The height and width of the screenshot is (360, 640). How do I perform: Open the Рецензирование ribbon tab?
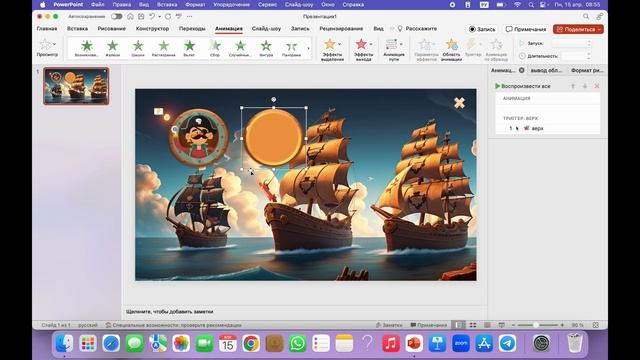click(x=341, y=29)
